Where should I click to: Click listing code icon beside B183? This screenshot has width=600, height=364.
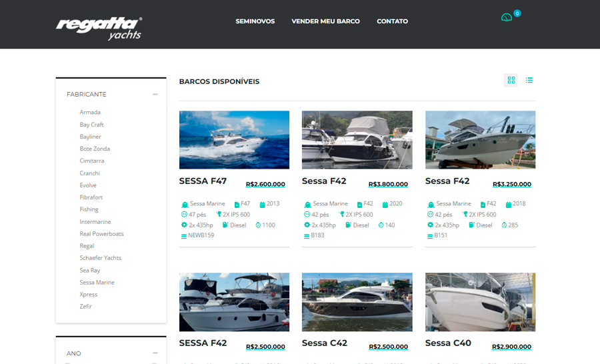(x=307, y=236)
